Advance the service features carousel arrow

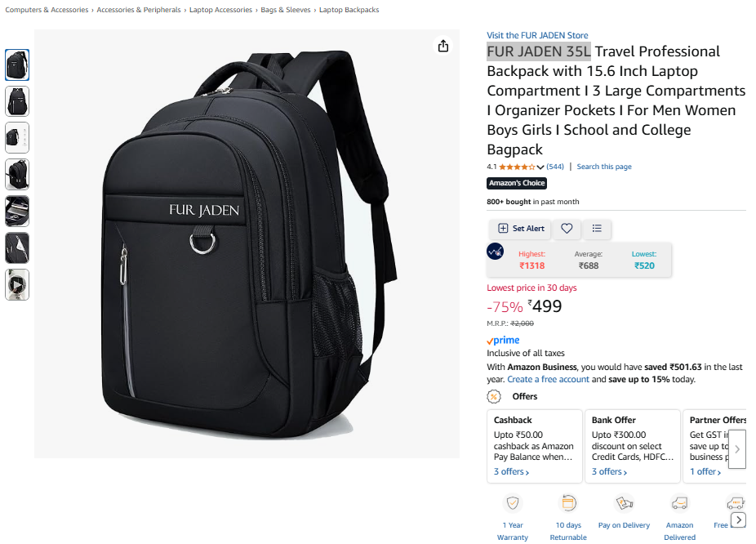pos(739,519)
